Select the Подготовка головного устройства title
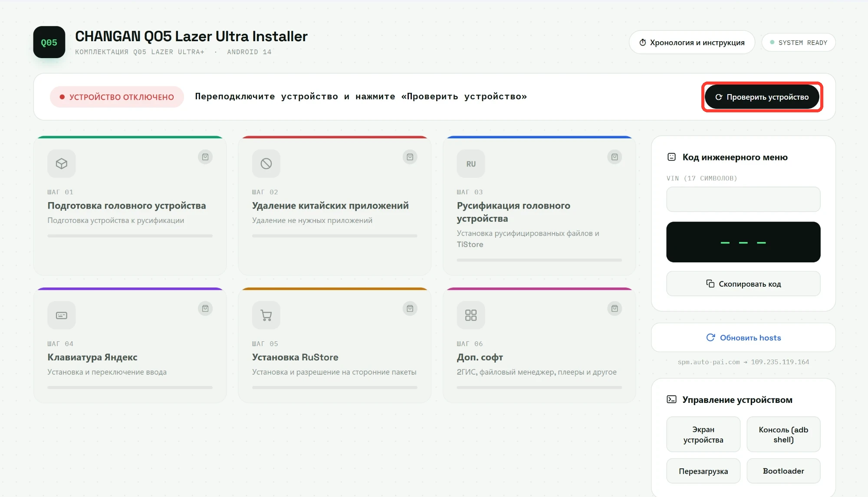 [x=127, y=206]
